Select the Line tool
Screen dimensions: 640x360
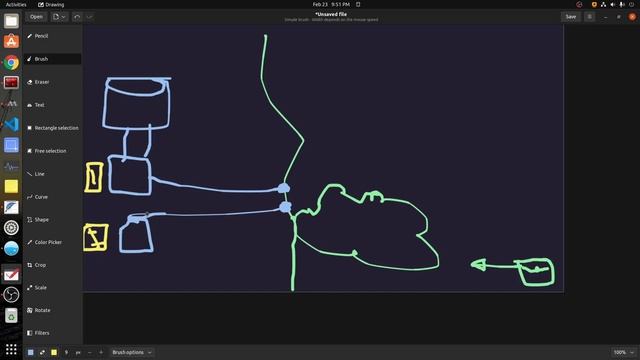(x=52, y=174)
